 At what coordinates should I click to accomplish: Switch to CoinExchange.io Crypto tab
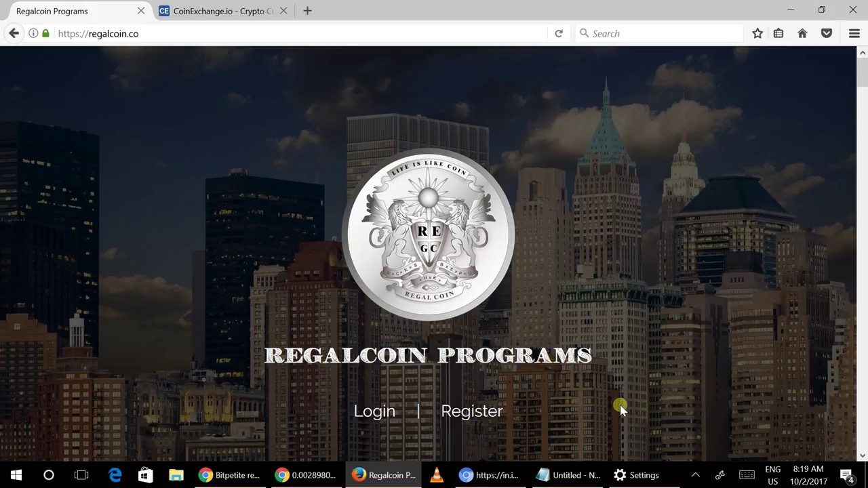tap(223, 11)
